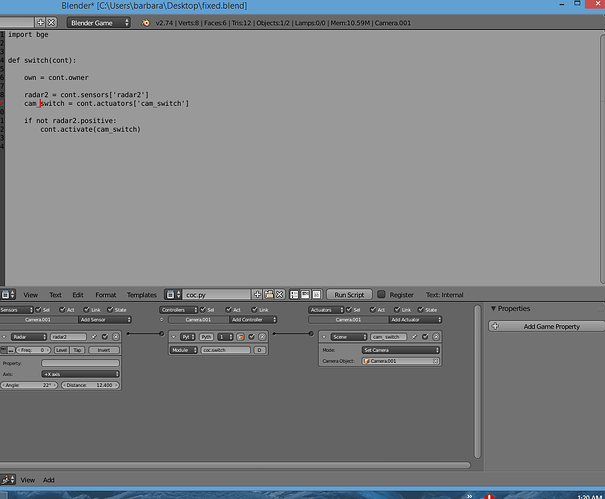Open the Text menu
Image resolution: width=605 pixels, height=499 pixels.
[55, 295]
